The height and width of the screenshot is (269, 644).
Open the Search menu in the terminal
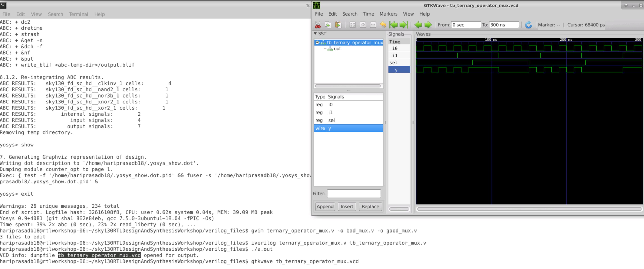click(x=56, y=14)
